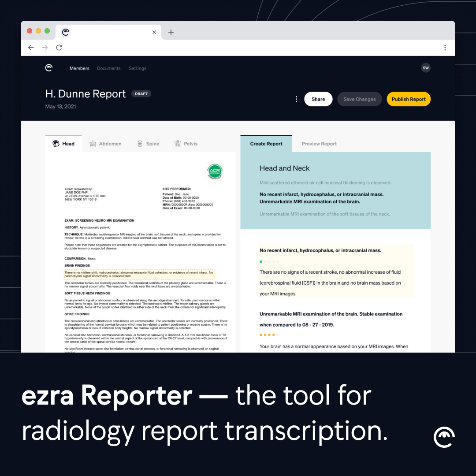Close the current browser tab
The image size is (476, 476).
coord(154,32)
